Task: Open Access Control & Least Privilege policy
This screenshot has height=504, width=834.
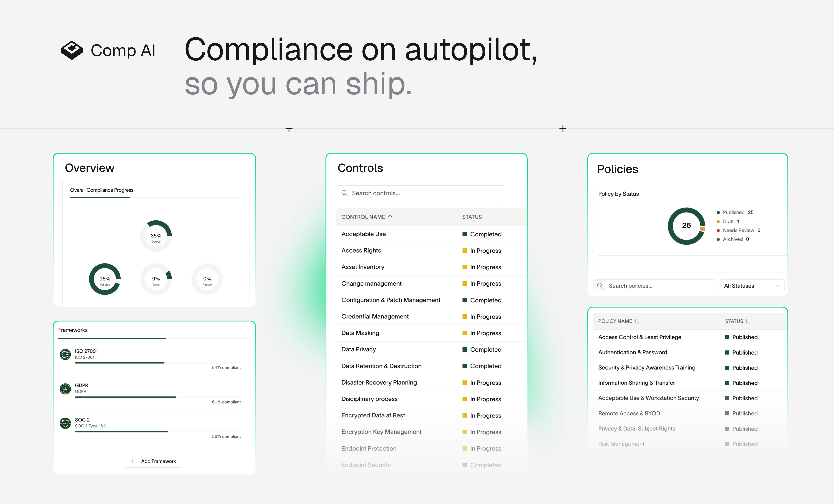Action: coord(640,337)
